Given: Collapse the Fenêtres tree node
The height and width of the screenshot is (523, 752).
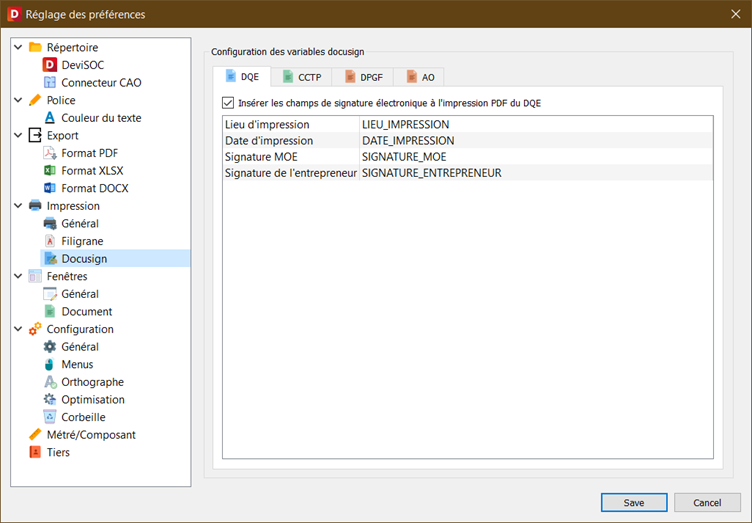Looking at the screenshot, I should (18, 276).
